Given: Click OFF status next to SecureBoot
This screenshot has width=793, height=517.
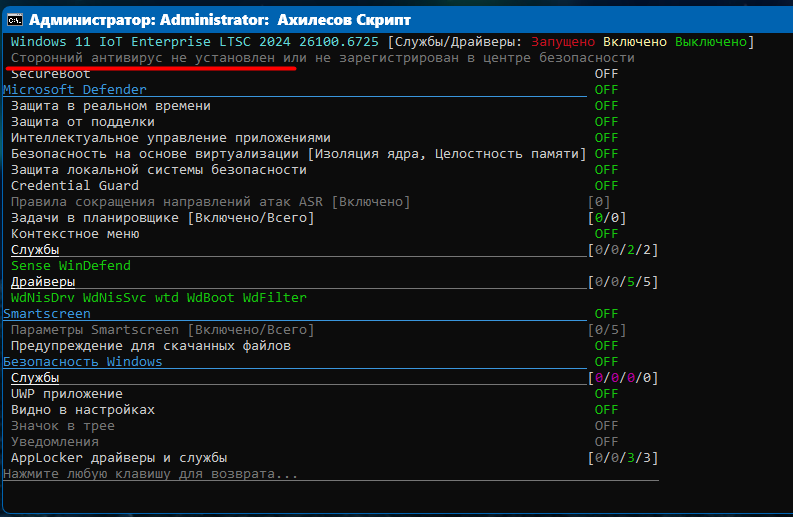Looking at the screenshot, I should [x=606, y=74].
